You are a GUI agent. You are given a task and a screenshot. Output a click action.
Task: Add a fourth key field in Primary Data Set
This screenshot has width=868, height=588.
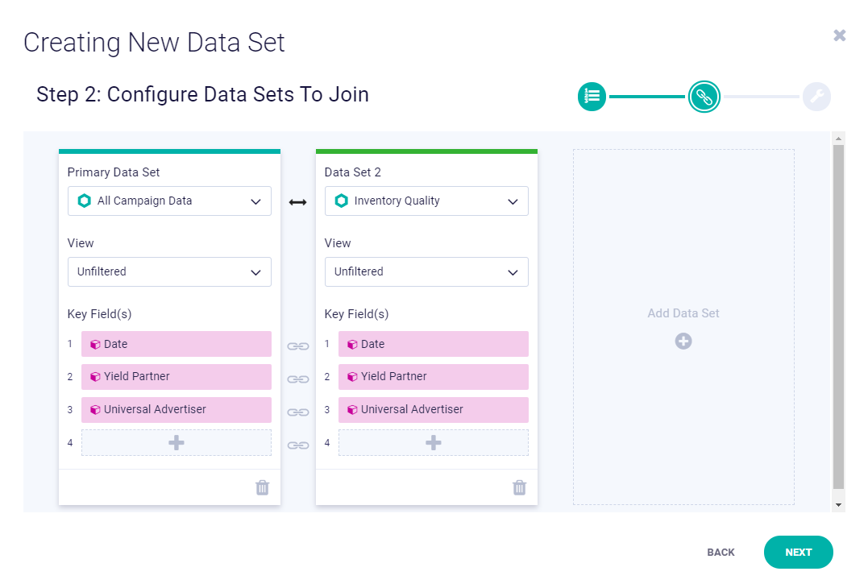[x=177, y=442]
